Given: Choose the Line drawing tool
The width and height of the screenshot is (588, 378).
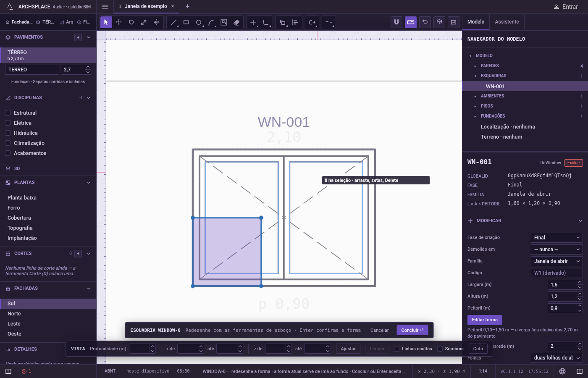Looking at the screenshot, I should [173, 22].
